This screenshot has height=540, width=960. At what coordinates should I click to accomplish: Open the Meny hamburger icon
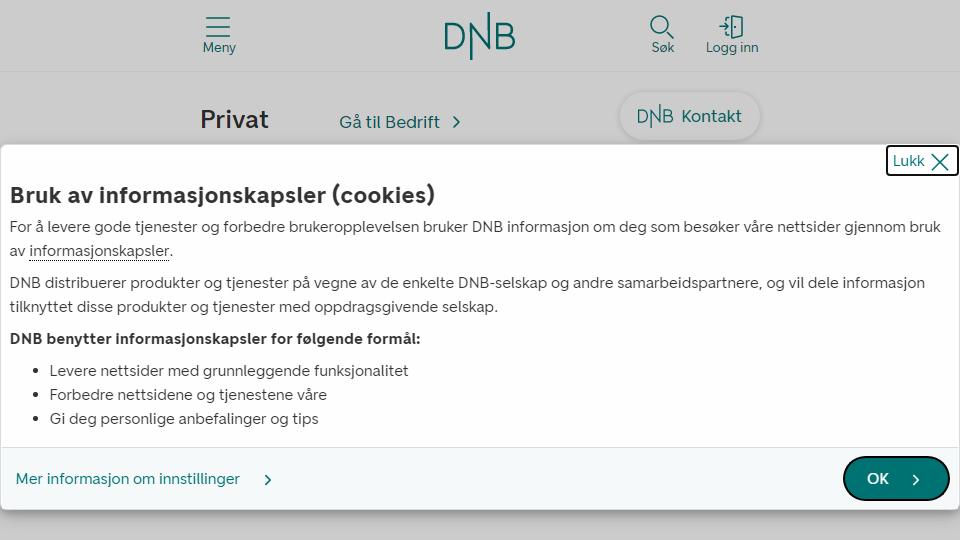tap(218, 27)
